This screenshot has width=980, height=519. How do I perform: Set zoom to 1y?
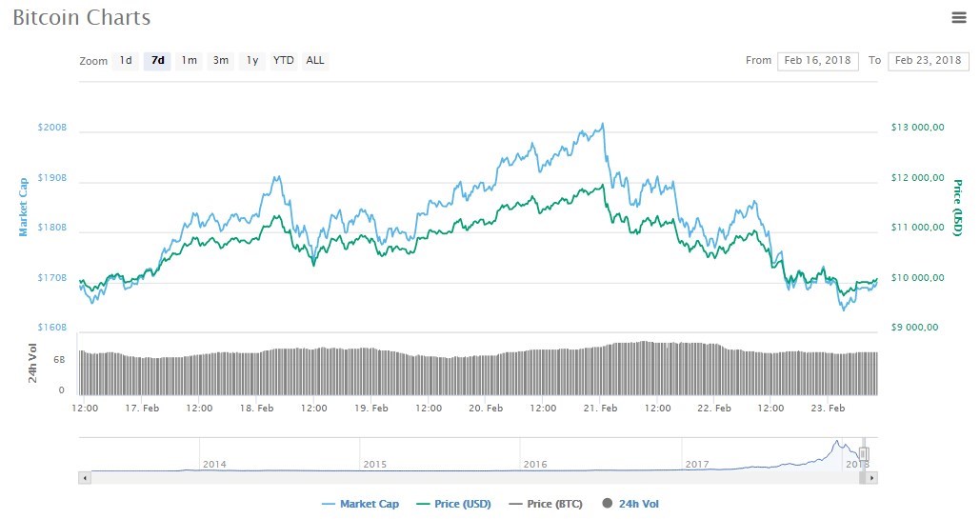[252, 61]
